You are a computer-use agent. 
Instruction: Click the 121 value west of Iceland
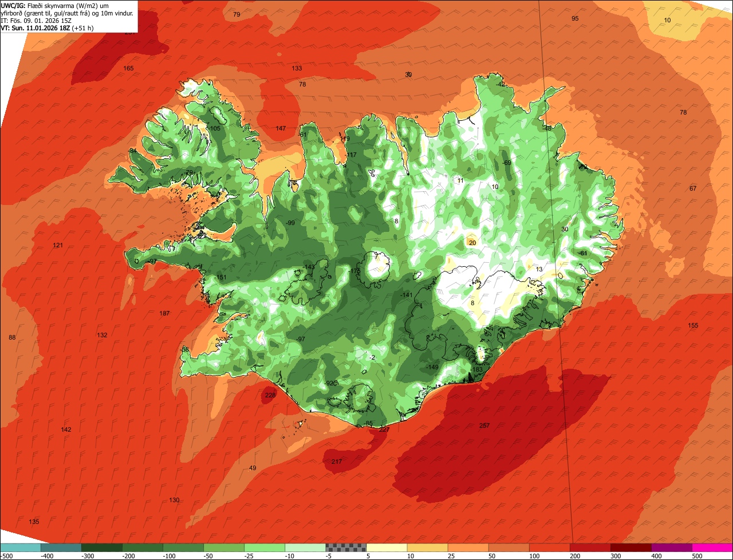tap(58, 245)
